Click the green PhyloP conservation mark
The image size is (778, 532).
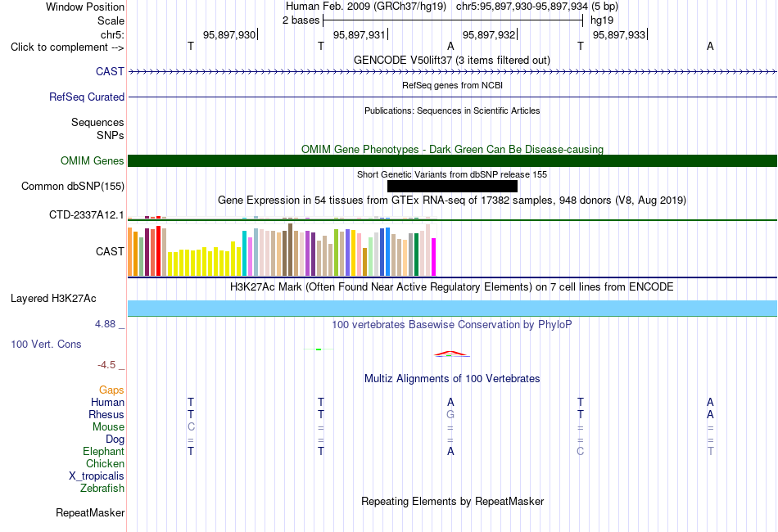319,349
